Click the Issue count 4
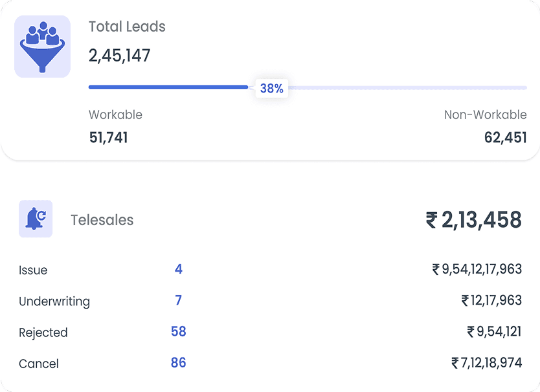The width and height of the screenshot is (540, 392). coord(179,269)
